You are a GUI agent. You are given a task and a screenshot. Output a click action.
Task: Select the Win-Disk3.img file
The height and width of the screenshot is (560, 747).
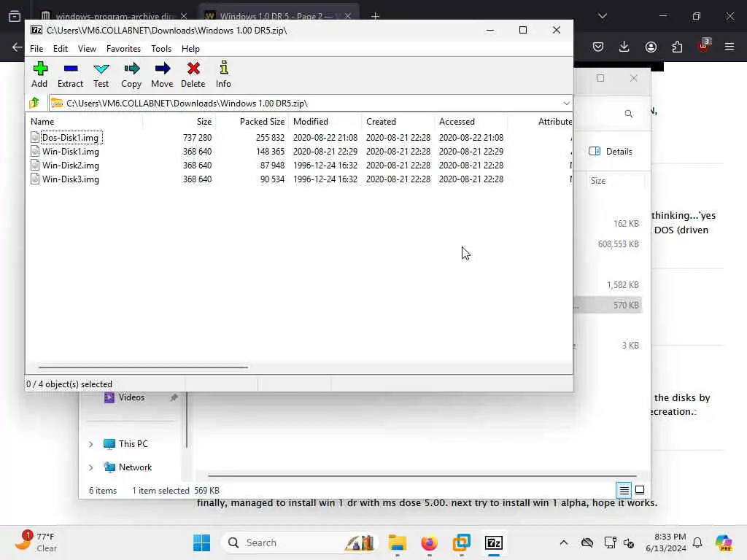pos(71,179)
